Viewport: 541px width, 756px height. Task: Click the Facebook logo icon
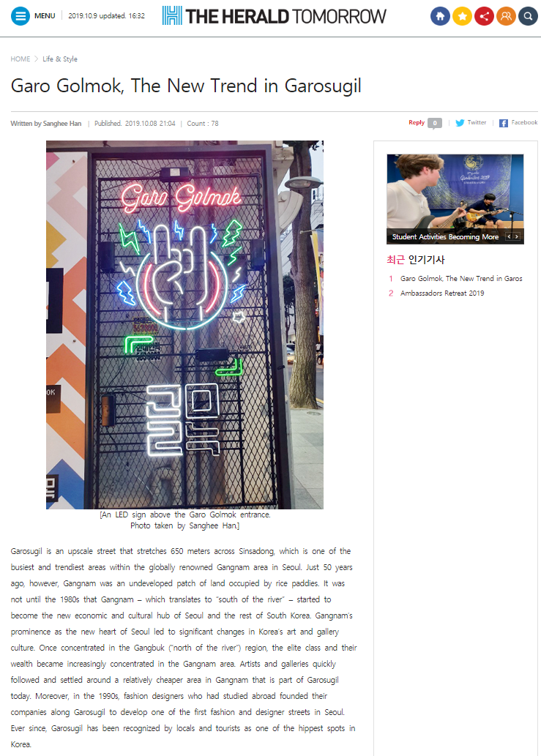coord(504,123)
